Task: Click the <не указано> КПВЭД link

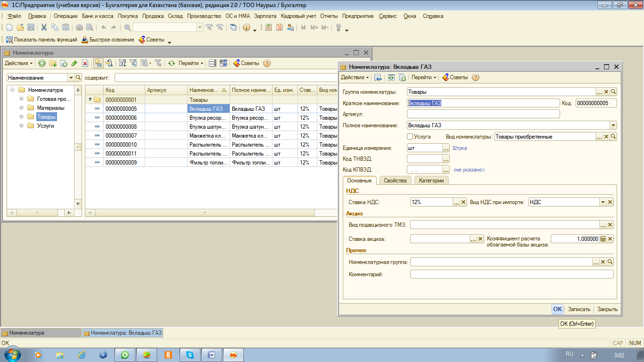Action: [x=469, y=170]
